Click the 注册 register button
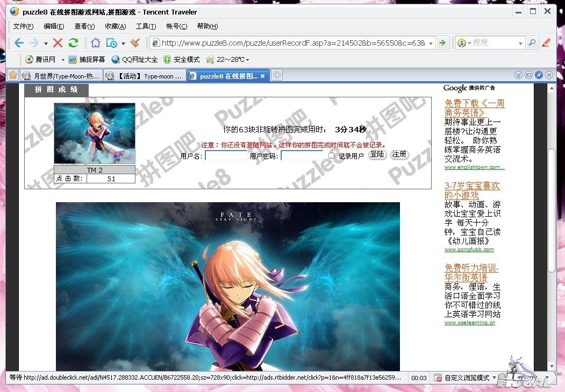 click(399, 154)
